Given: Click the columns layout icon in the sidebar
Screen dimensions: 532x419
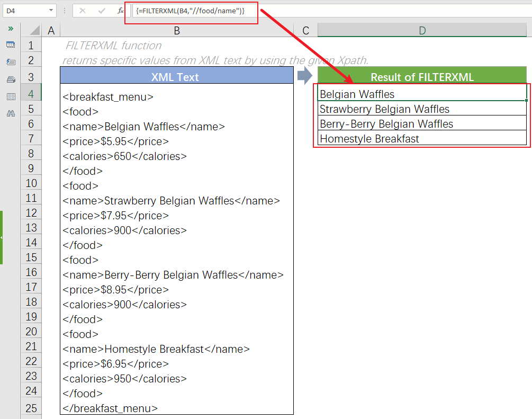Looking at the screenshot, I should [11, 96].
